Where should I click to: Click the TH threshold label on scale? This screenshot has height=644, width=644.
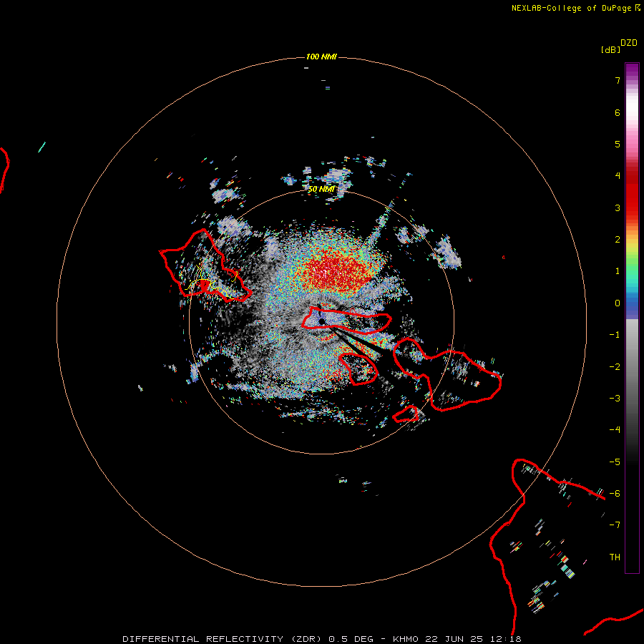tap(615, 557)
